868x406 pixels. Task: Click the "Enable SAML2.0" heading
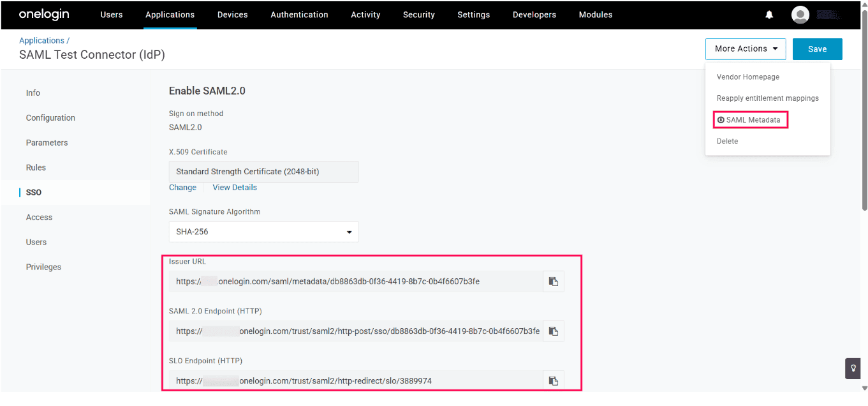point(207,91)
